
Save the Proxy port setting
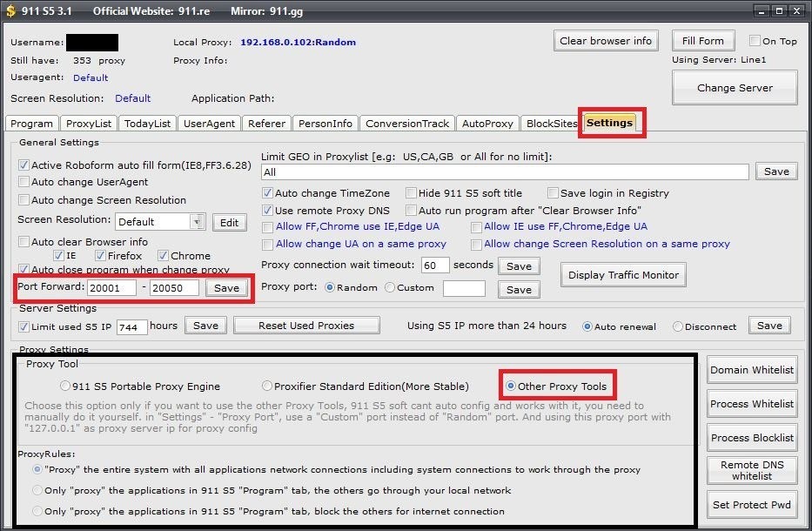point(519,290)
